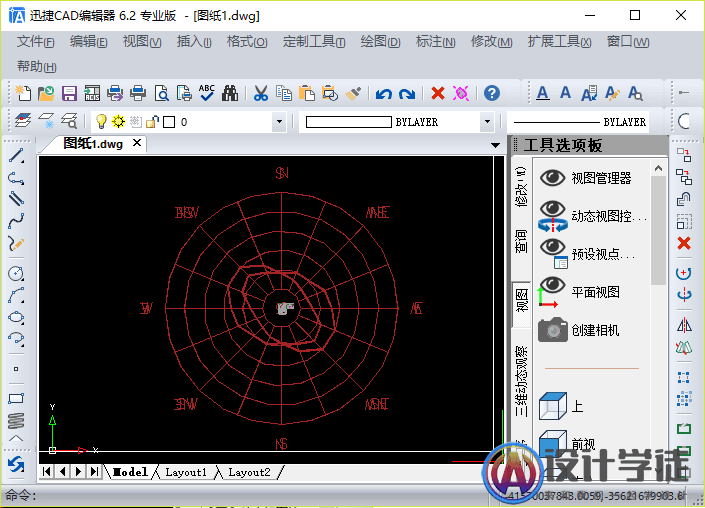Redo the last undone action
Viewport: 705px width, 508px height.
coord(407,94)
